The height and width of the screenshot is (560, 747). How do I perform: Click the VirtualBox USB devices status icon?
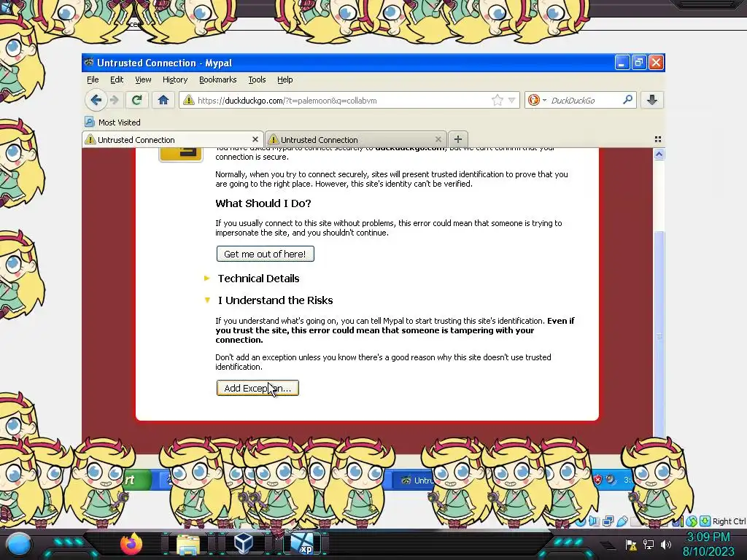(622, 521)
